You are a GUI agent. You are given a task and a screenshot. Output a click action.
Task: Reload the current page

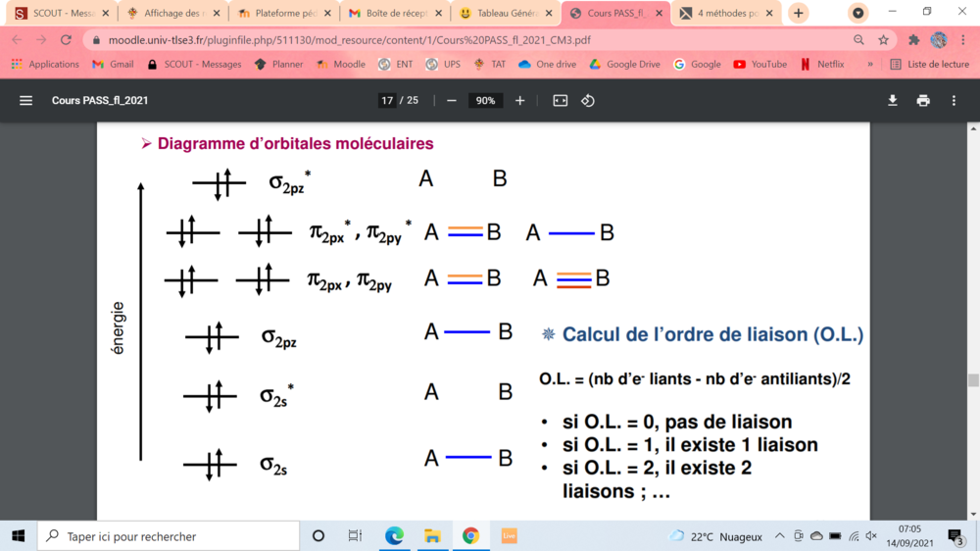click(66, 40)
